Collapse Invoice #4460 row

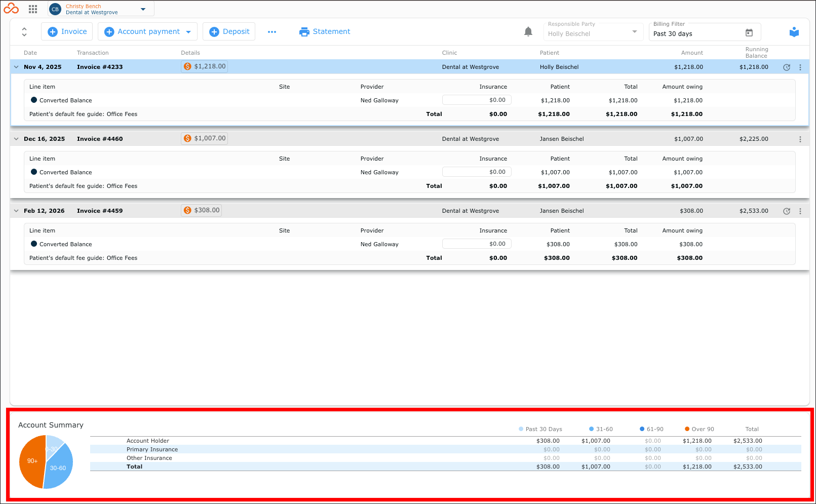coord(16,139)
